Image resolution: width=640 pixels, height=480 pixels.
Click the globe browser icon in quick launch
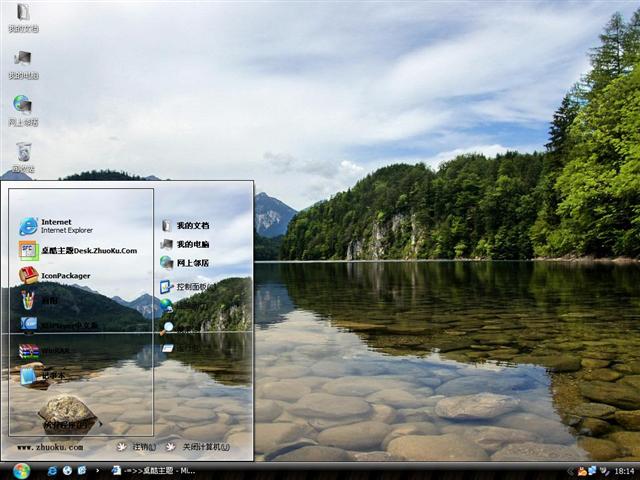67,471
